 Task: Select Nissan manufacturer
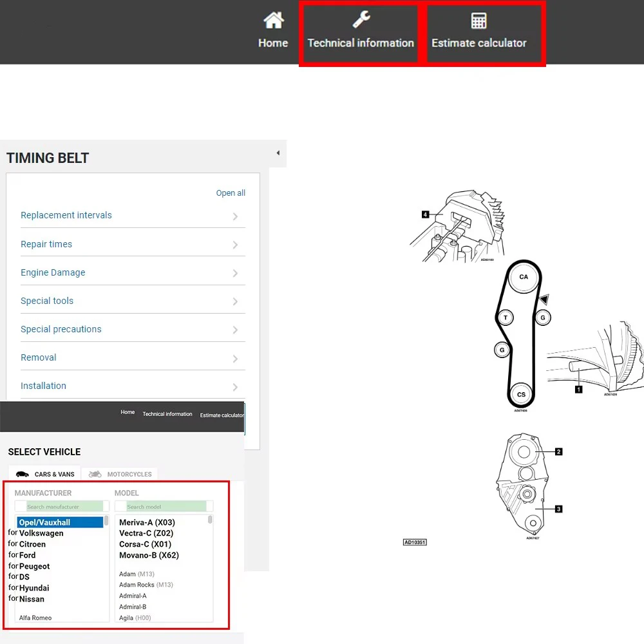click(32, 599)
